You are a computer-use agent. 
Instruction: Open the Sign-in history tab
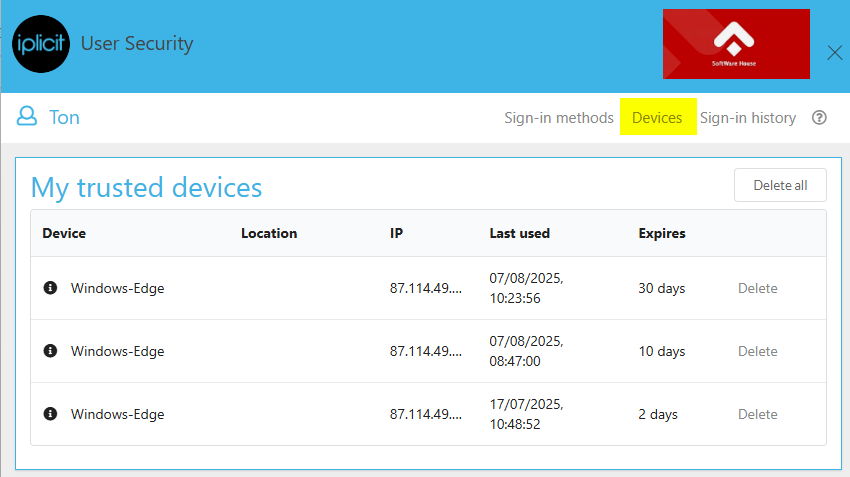click(747, 118)
